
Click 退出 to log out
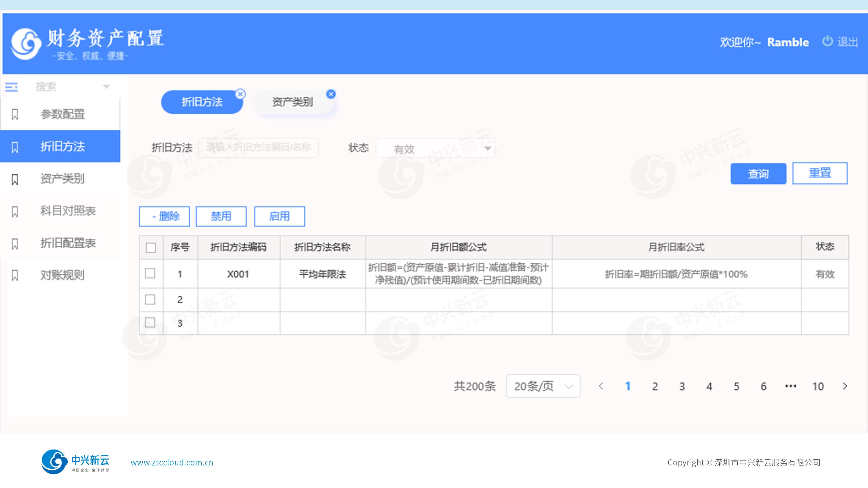point(848,42)
